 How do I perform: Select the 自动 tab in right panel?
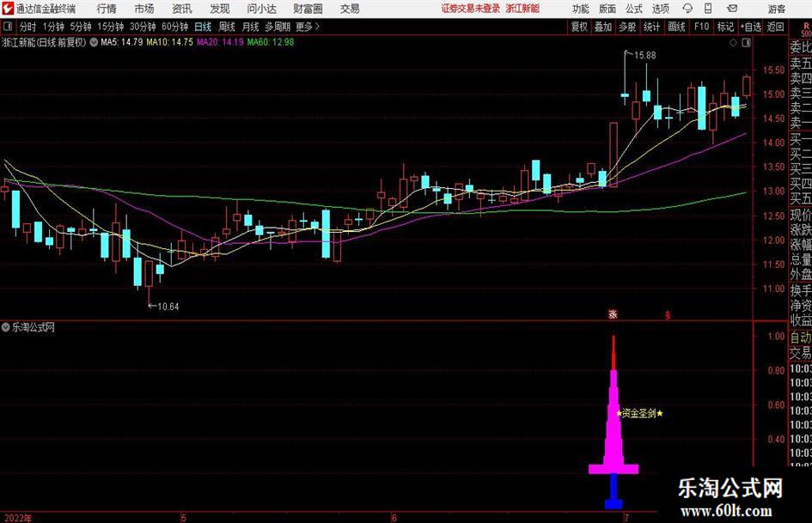(x=800, y=338)
